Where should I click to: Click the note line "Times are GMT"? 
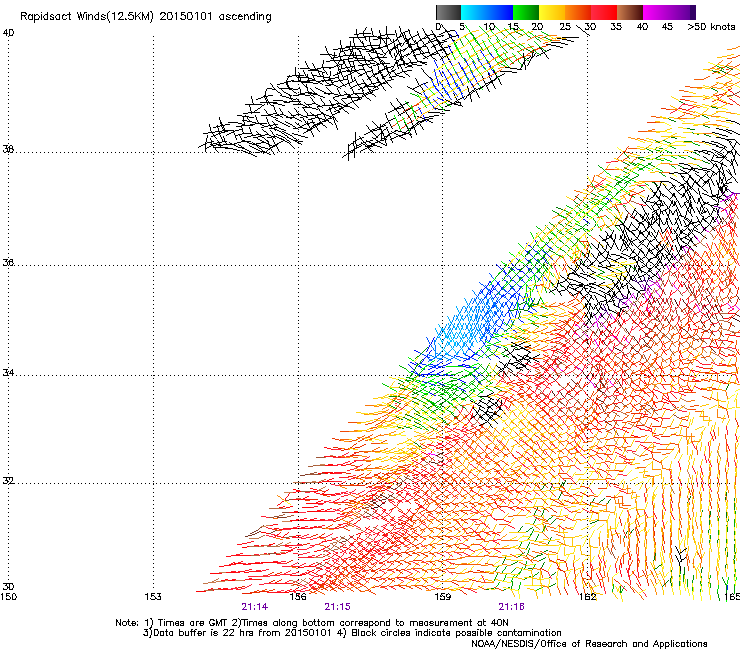click(x=193, y=623)
